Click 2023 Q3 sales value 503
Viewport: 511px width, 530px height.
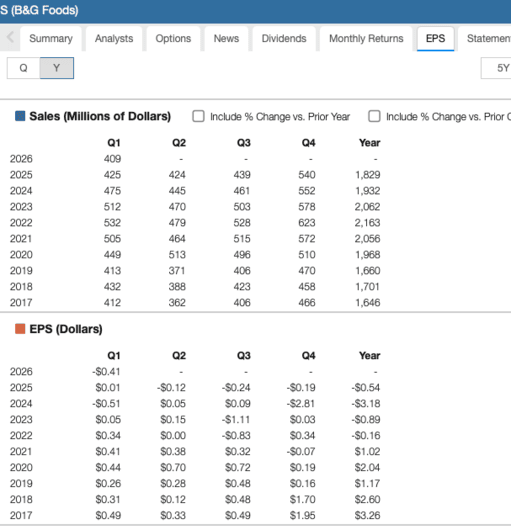pos(242,207)
